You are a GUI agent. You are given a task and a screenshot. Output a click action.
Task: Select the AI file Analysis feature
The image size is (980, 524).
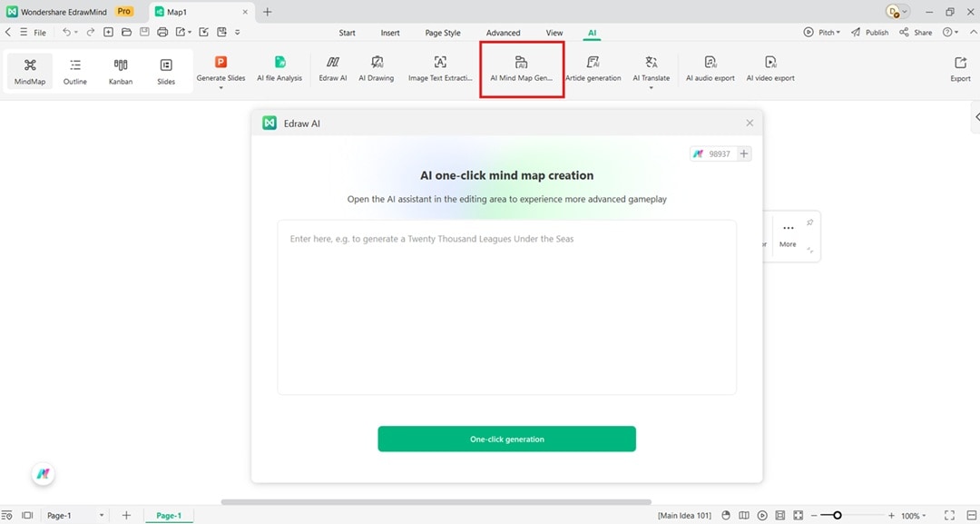tap(279, 70)
